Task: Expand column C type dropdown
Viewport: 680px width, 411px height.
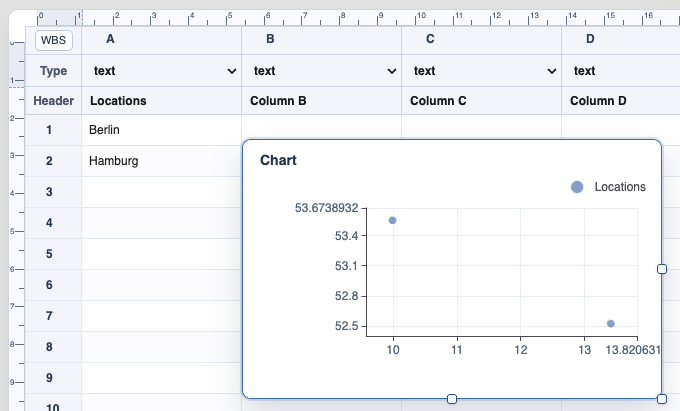Action: (x=481, y=71)
